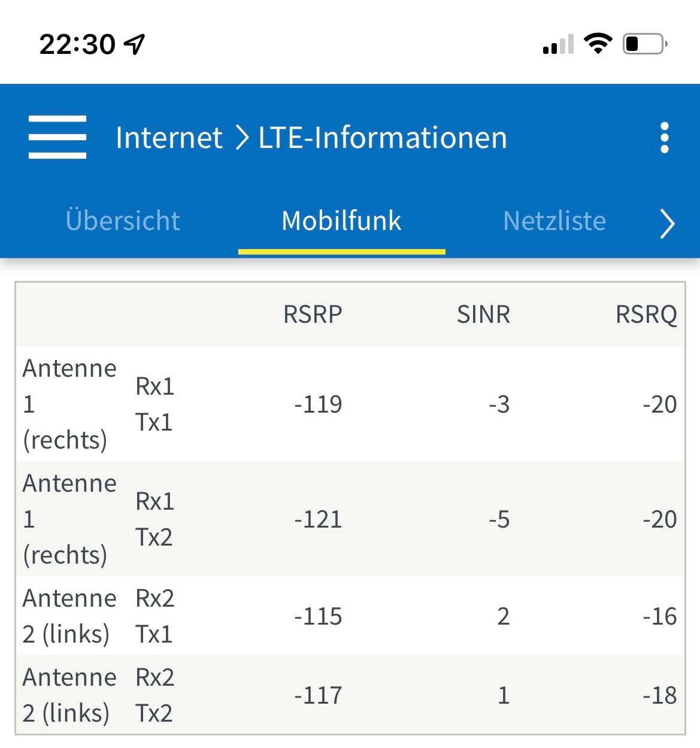Click the RSRQ column header
The height and width of the screenshot is (748, 700).
tap(646, 314)
